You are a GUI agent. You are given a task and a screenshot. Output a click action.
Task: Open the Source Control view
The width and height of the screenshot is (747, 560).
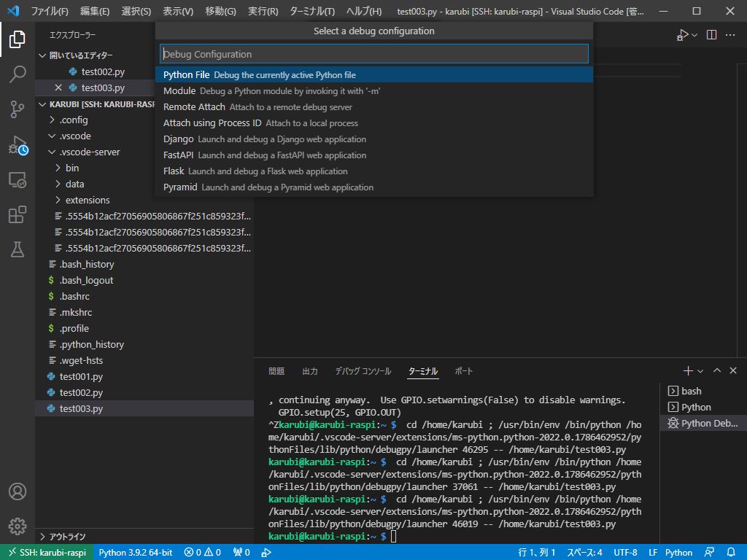18,109
